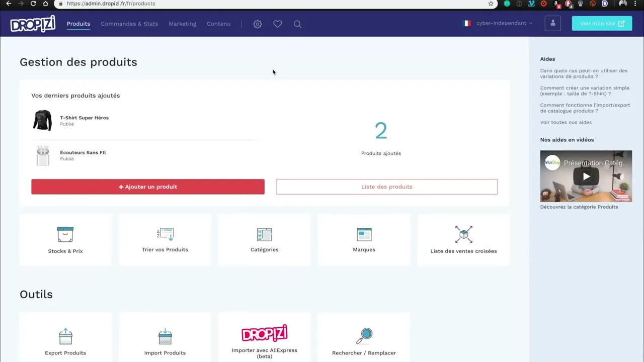The height and width of the screenshot is (362, 644).
Task: Open Liste des ventes croisées icon
Action: tap(463, 234)
